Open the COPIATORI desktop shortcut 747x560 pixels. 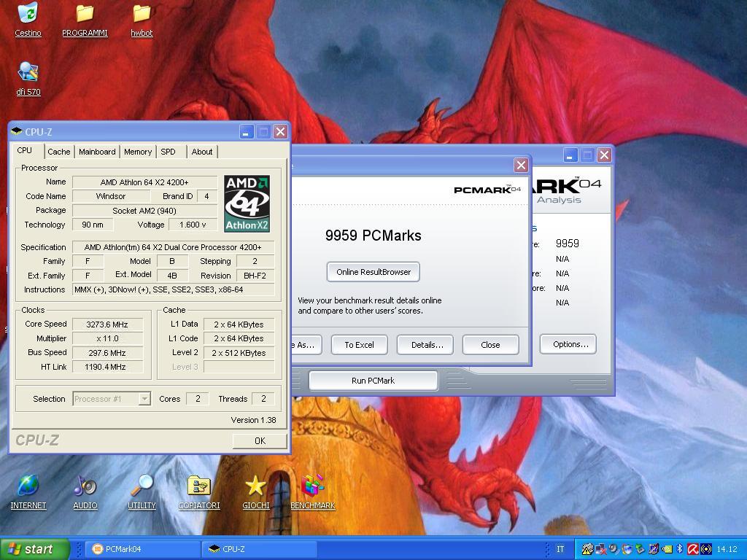pos(199,492)
